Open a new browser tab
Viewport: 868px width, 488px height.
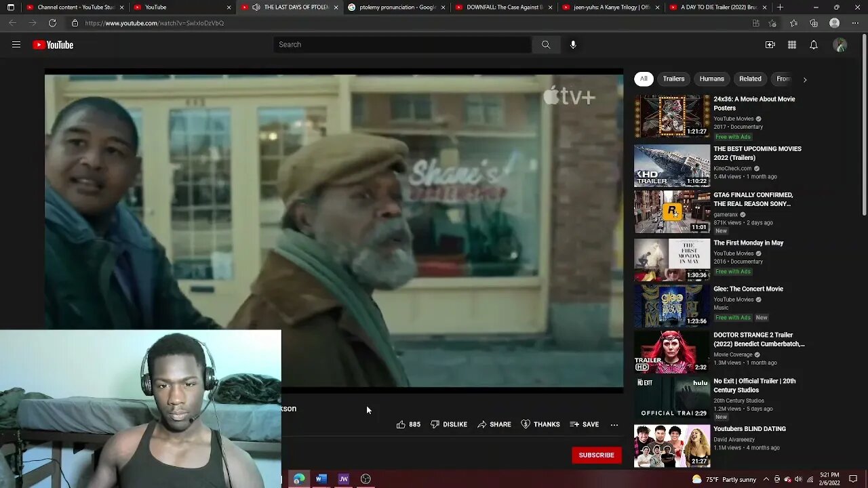click(x=780, y=7)
